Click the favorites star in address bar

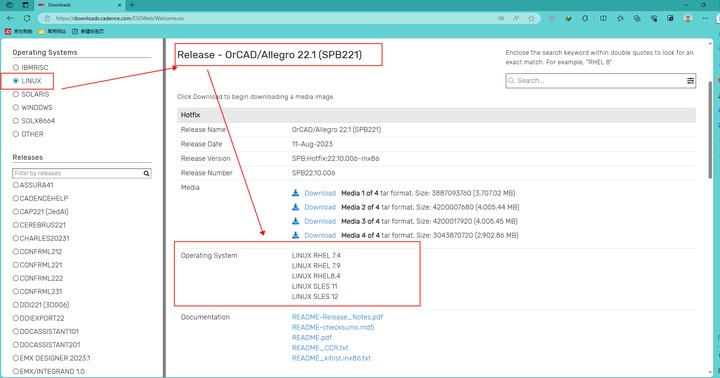pyautogui.click(x=531, y=18)
